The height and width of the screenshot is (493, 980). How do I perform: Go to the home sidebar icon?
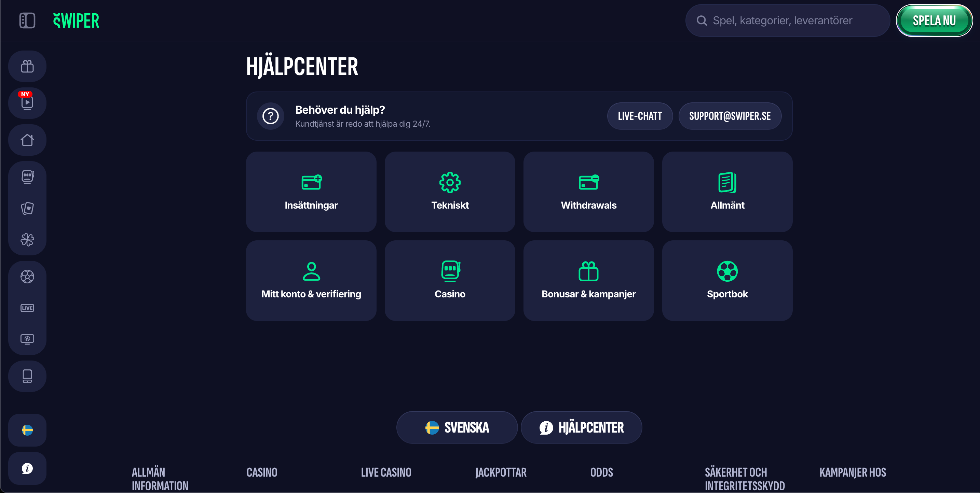pyautogui.click(x=27, y=140)
